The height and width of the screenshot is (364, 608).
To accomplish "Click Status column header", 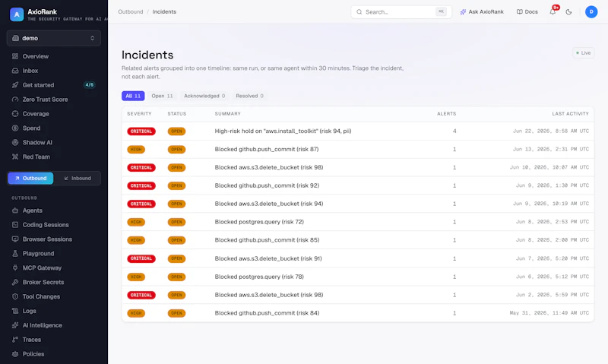I will (x=177, y=113).
